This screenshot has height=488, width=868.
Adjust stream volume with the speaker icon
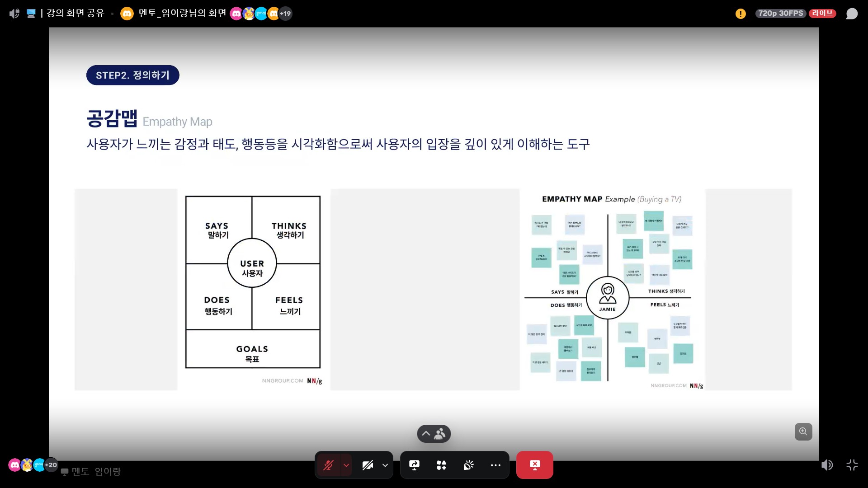(x=827, y=465)
